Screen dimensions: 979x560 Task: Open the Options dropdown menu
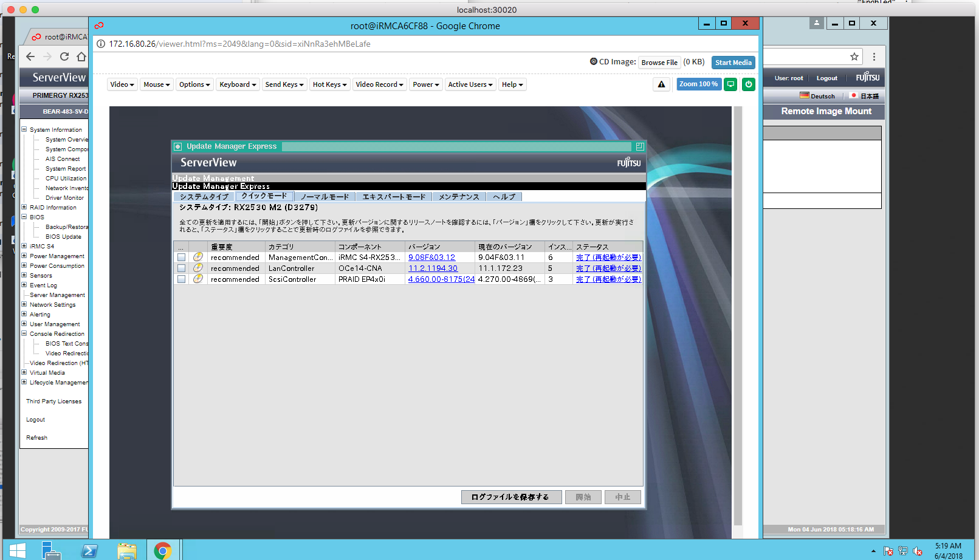point(194,84)
